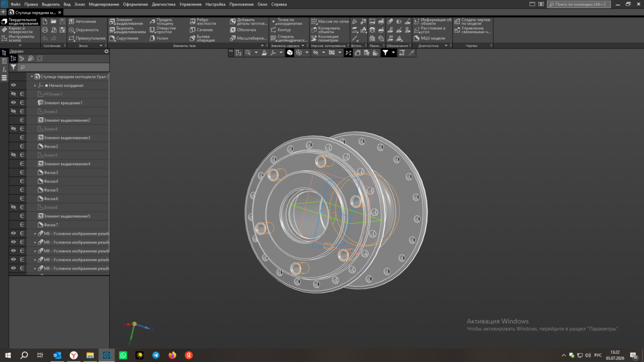Screen dimensions: 644x362
Task: Show hidden Эскиз:5 via eye icon
Action: tap(14, 155)
